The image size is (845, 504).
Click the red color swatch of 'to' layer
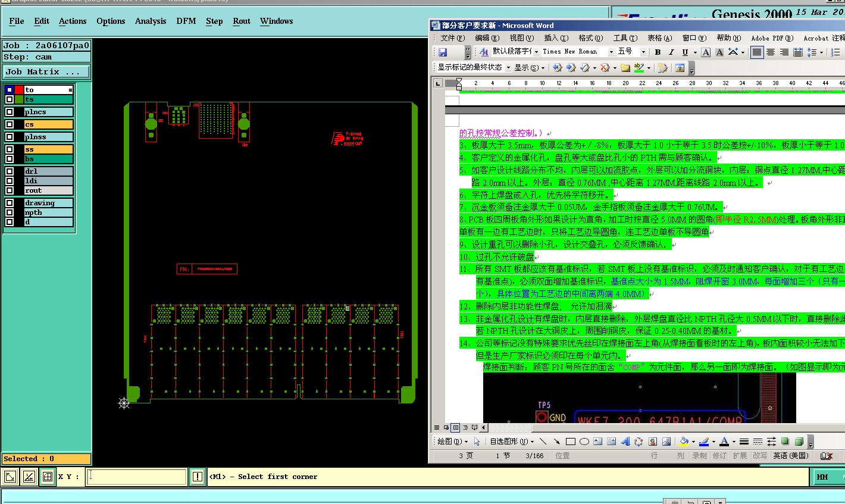click(x=19, y=90)
